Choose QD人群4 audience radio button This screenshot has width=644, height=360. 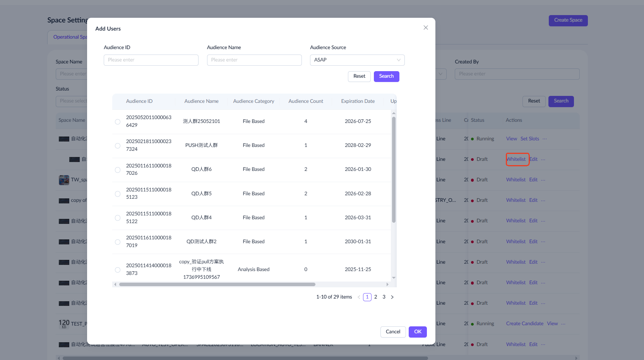click(118, 218)
